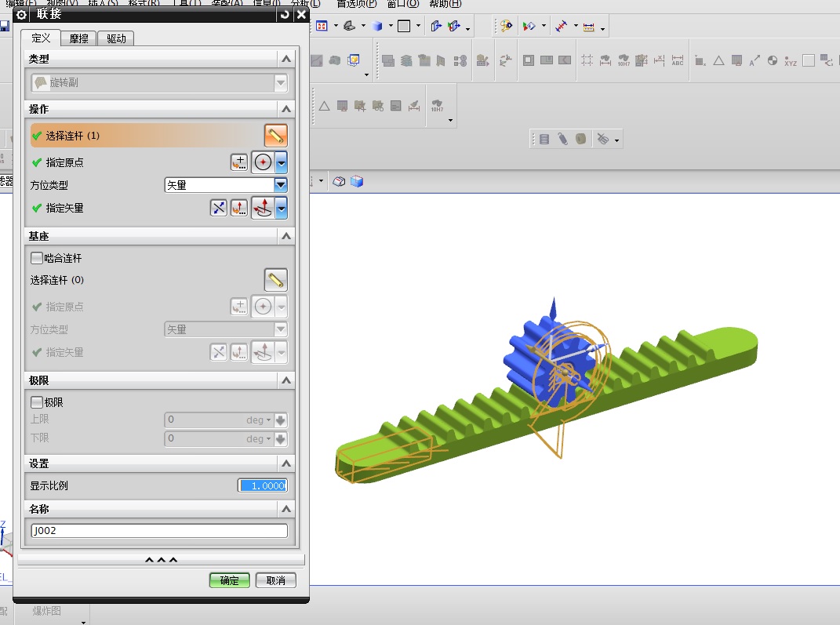Click the reverse direction icon for 指定矢量
840x625 pixels.
pos(219,208)
